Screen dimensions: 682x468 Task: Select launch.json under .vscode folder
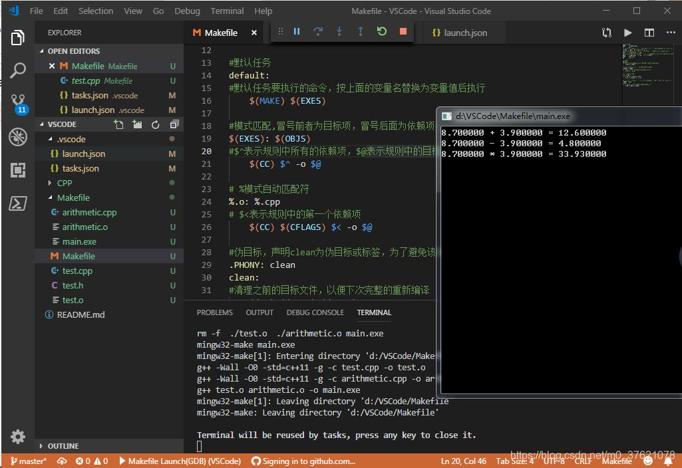110,154
